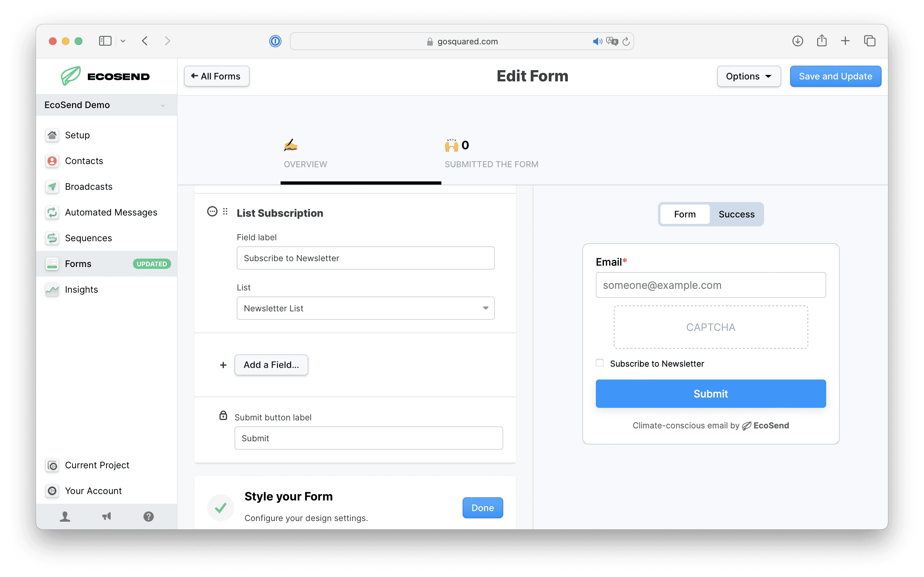The height and width of the screenshot is (577, 924).
Task: Click the Field label input Subscribe to Newsletter
Action: [365, 258]
